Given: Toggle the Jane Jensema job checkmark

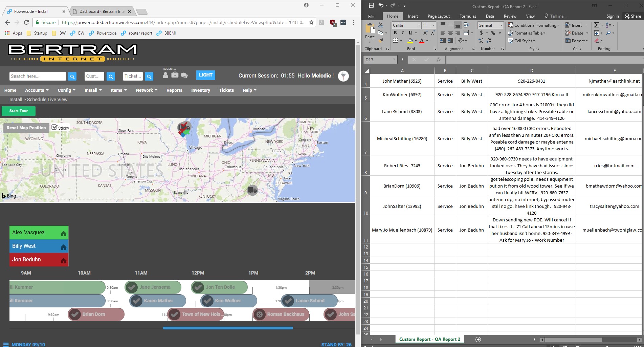Looking at the screenshot, I should [132, 287].
